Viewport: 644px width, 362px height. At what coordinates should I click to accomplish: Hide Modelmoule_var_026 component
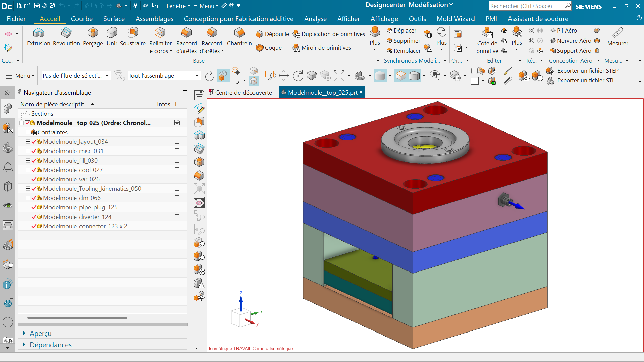pyautogui.click(x=34, y=179)
